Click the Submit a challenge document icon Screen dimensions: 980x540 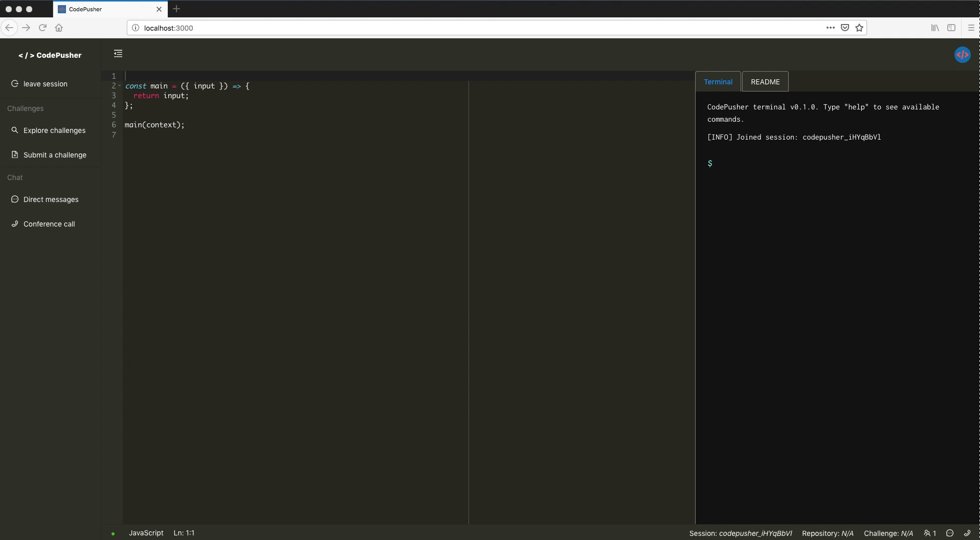tap(15, 154)
